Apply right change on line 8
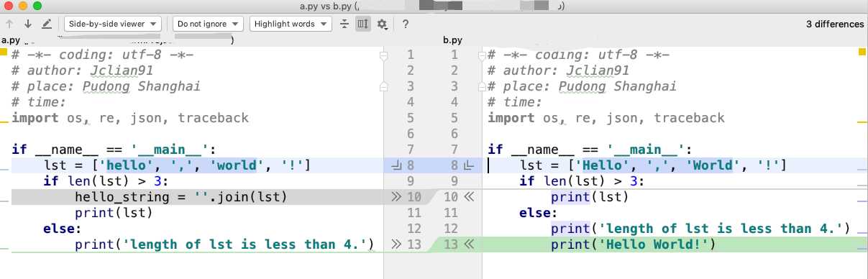The height and width of the screenshot is (279, 868). pyautogui.click(x=469, y=165)
